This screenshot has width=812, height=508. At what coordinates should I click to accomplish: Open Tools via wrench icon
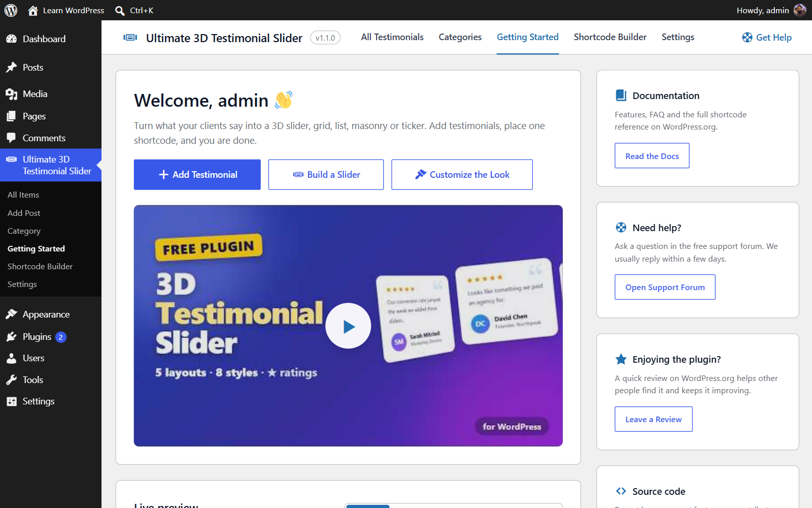(x=12, y=380)
